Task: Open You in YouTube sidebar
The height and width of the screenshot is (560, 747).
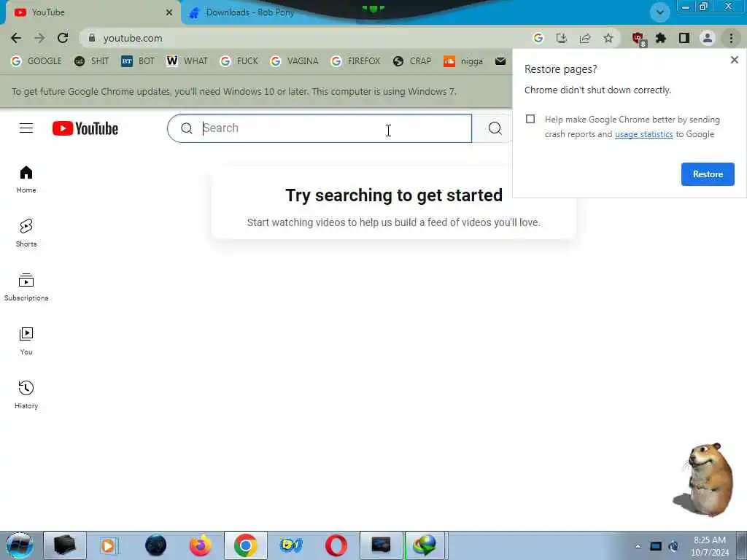Action: click(26, 341)
